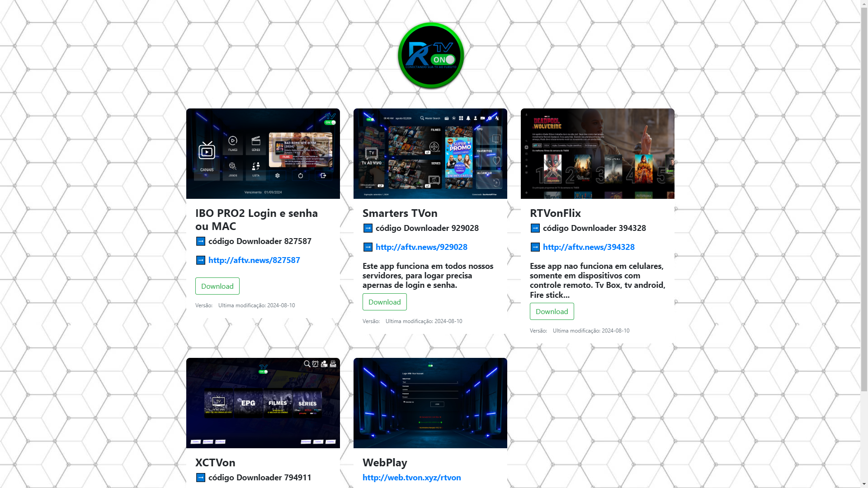868x488 pixels.
Task: Click arrow icon beside aftv.news/929028 link
Action: click(x=368, y=247)
